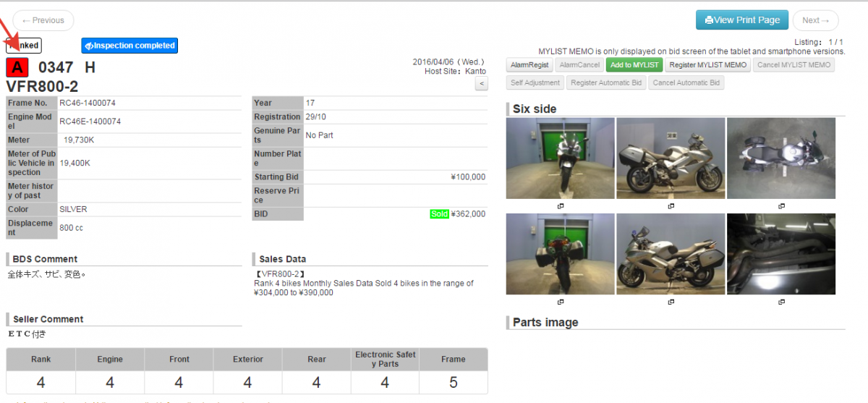This screenshot has width=868, height=403.
Task: Enlarge underside photo via popup icon
Action: 781,302
